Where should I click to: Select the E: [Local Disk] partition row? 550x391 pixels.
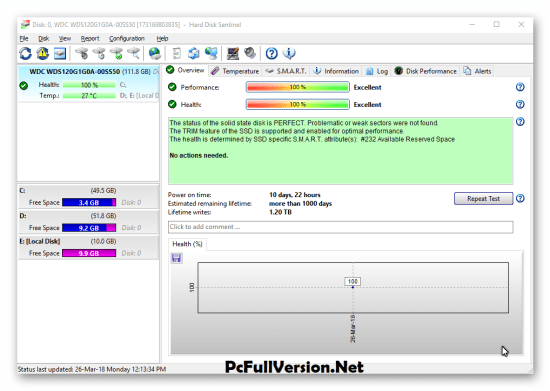click(x=88, y=247)
